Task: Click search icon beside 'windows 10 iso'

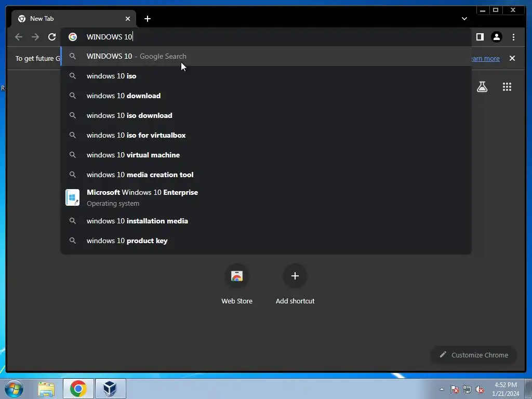Action: pos(73,76)
